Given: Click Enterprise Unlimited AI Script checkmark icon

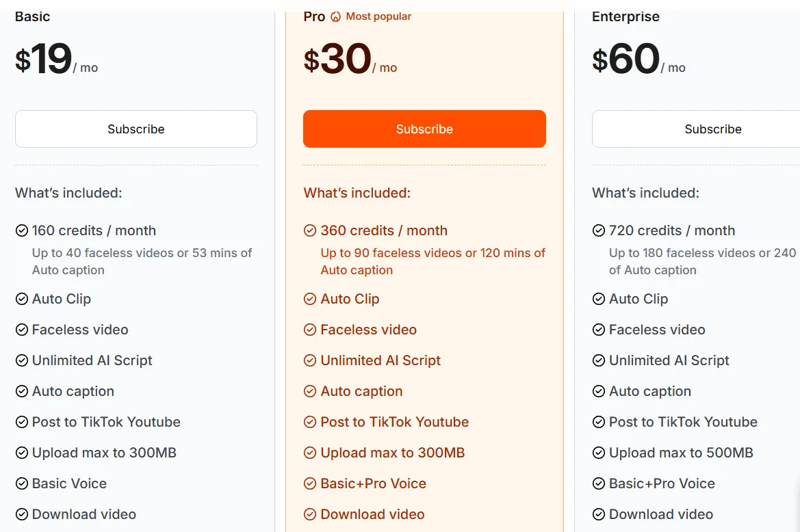Looking at the screenshot, I should pyautogui.click(x=599, y=361).
